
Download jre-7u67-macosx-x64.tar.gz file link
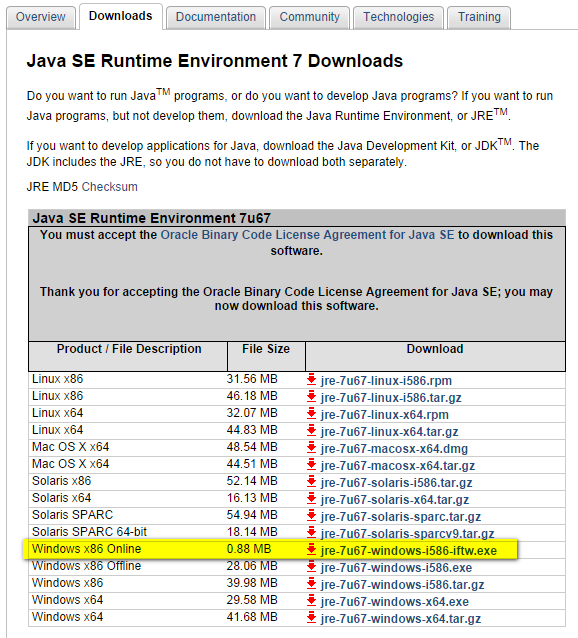(398, 465)
